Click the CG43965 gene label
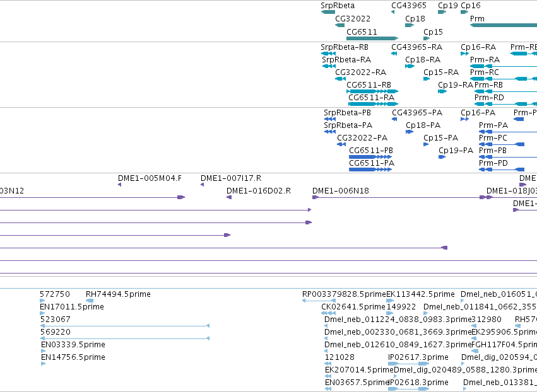 [x=408, y=6]
